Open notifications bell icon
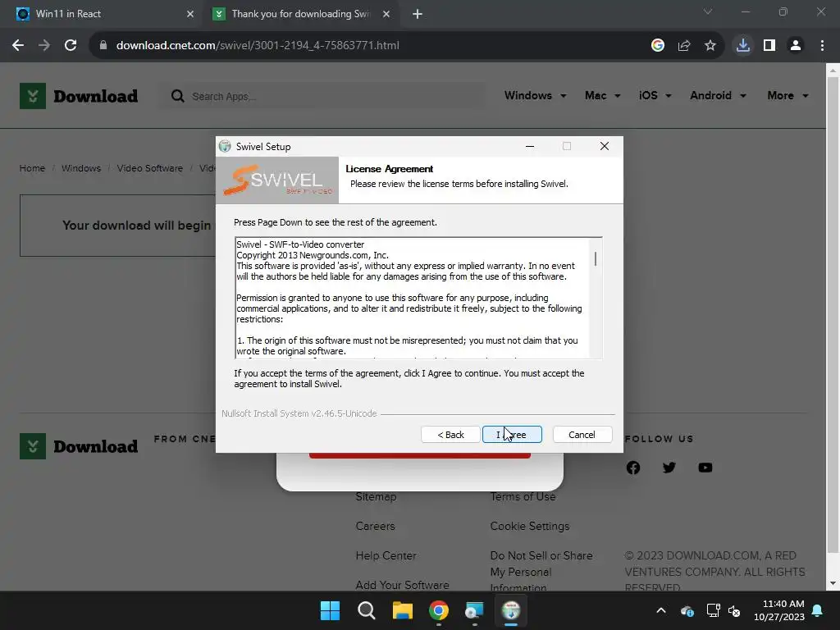The height and width of the screenshot is (630, 840). 818,610
